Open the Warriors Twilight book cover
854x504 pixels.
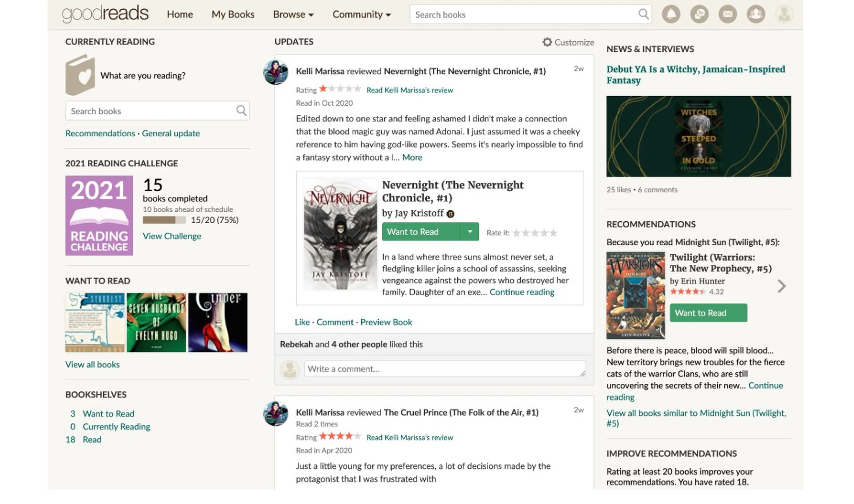click(635, 295)
